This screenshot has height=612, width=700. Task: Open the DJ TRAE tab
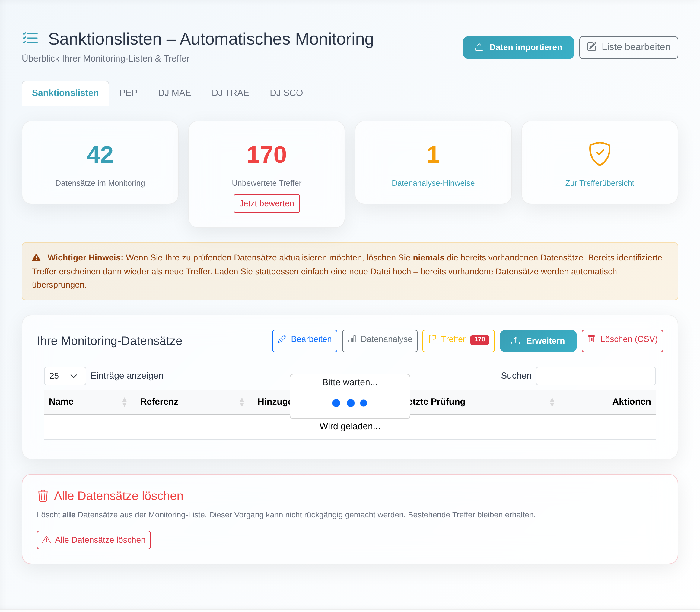point(231,93)
